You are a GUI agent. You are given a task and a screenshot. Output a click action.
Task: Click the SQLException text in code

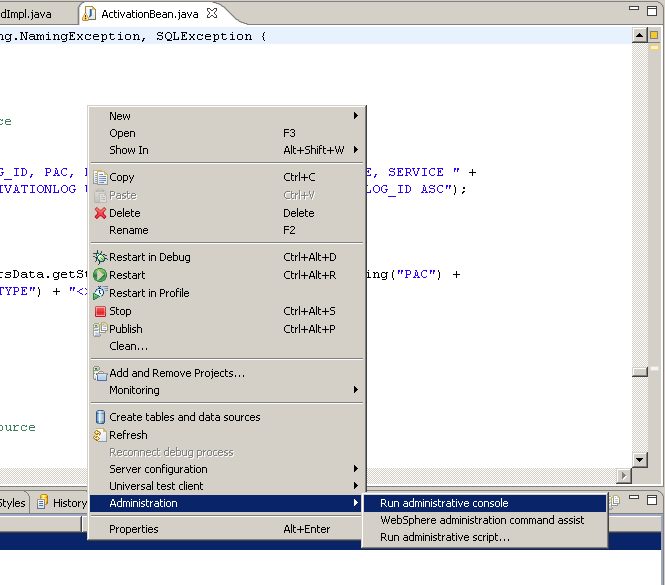pyautogui.click(x=204, y=36)
